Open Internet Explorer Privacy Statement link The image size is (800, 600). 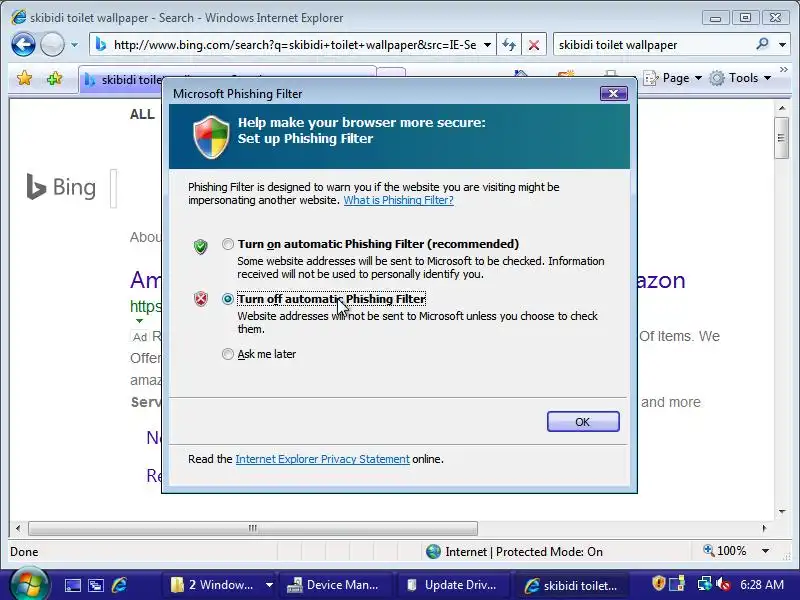pyautogui.click(x=322, y=459)
